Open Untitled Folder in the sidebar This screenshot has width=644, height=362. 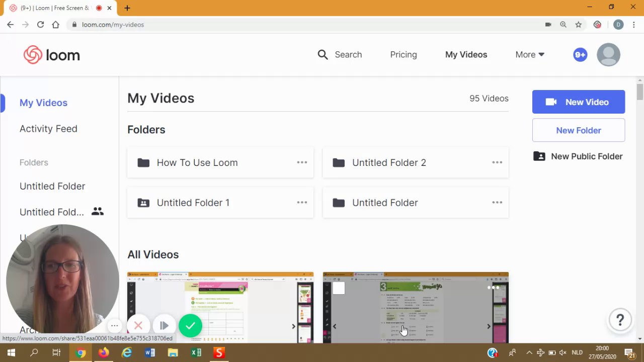tap(52, 186)
